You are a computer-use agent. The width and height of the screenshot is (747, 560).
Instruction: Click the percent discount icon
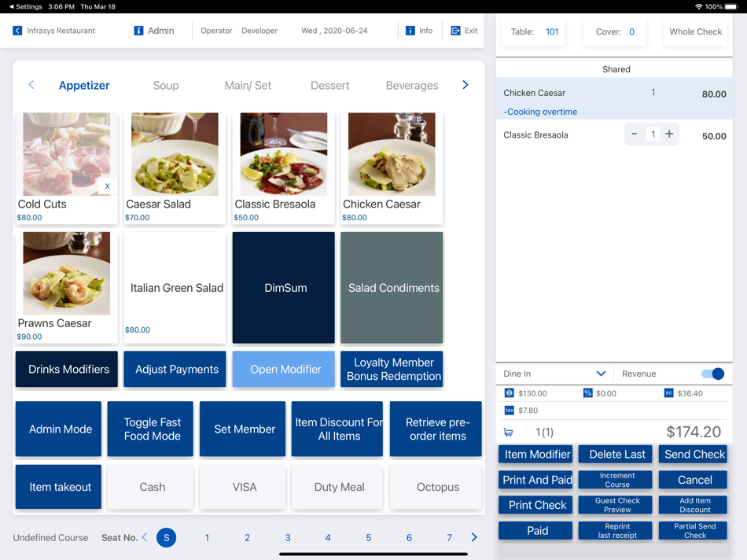588,393
